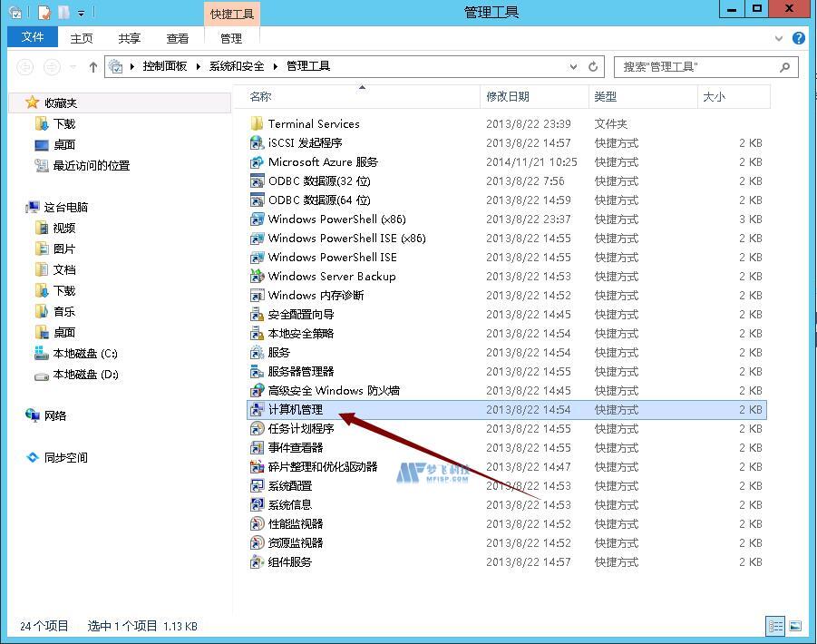Screen dimensions: 817x644
Task: Click inside the 搜索"管理工具" search box
Action: pyautogui.click(x=698, y=66)
